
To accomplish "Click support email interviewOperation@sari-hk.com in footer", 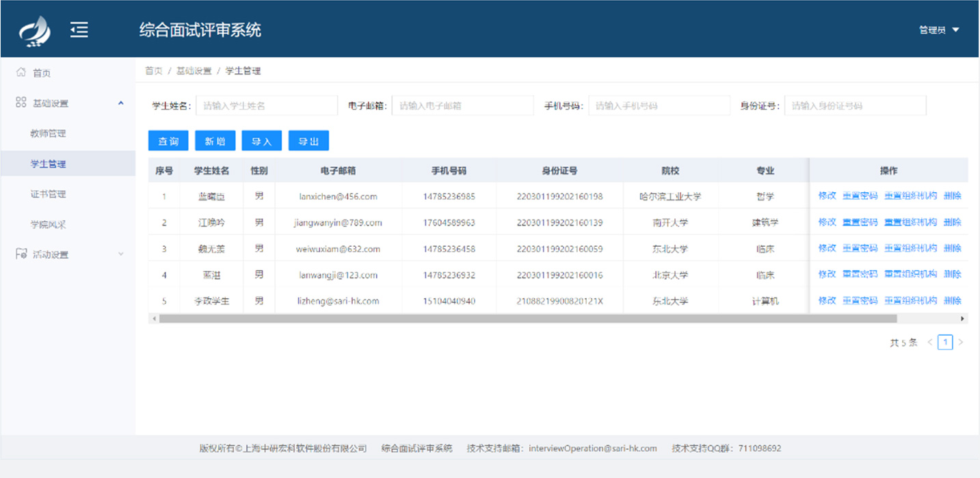I will pos(593,449).
